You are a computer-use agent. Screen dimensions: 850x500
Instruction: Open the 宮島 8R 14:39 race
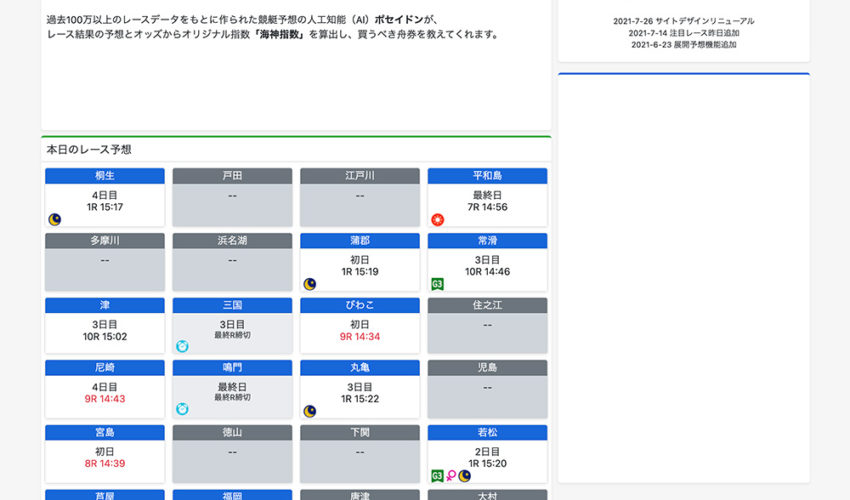point(105,464)
